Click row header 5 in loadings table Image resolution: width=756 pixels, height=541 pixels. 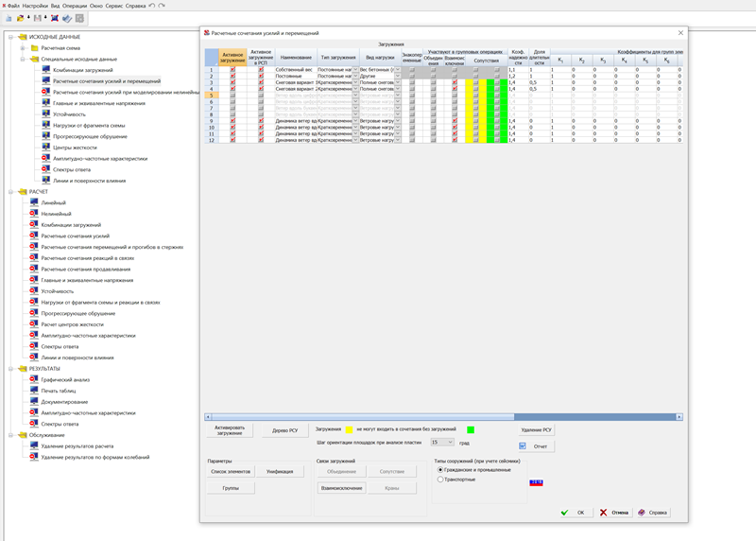[211, 96]
